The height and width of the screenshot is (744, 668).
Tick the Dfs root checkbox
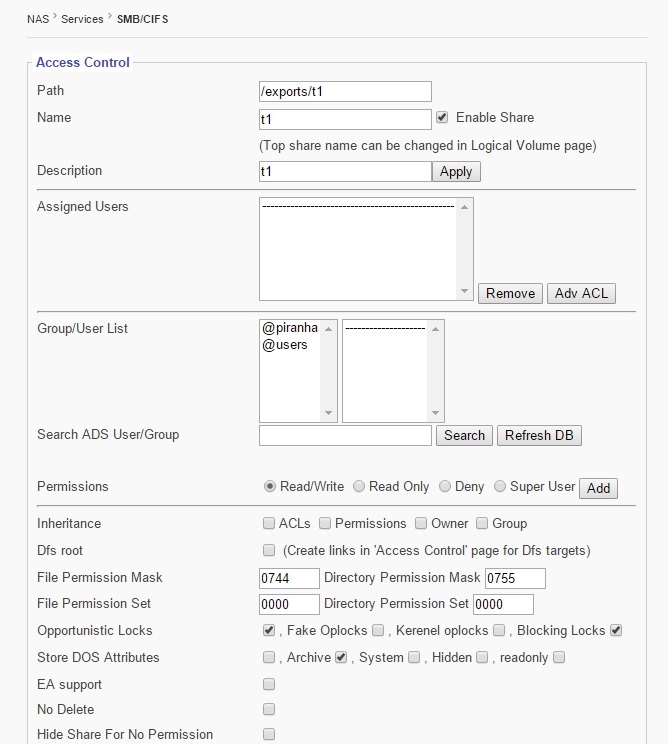tap(269, 550)
